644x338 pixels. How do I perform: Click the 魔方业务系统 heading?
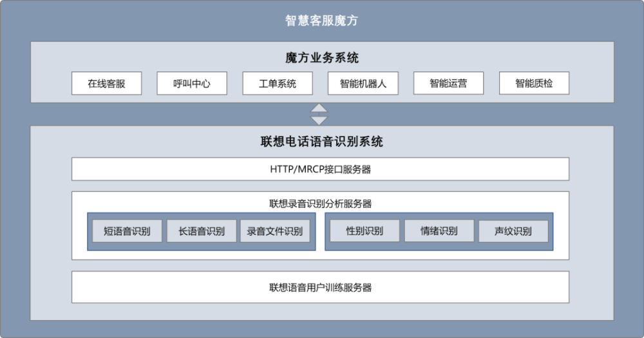point(321,57)
